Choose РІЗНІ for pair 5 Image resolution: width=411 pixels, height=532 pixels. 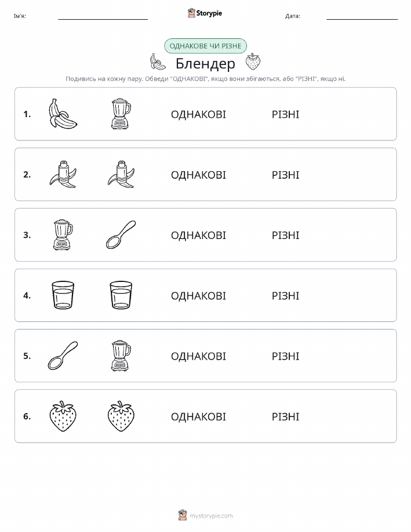click(x=286, y=356)
